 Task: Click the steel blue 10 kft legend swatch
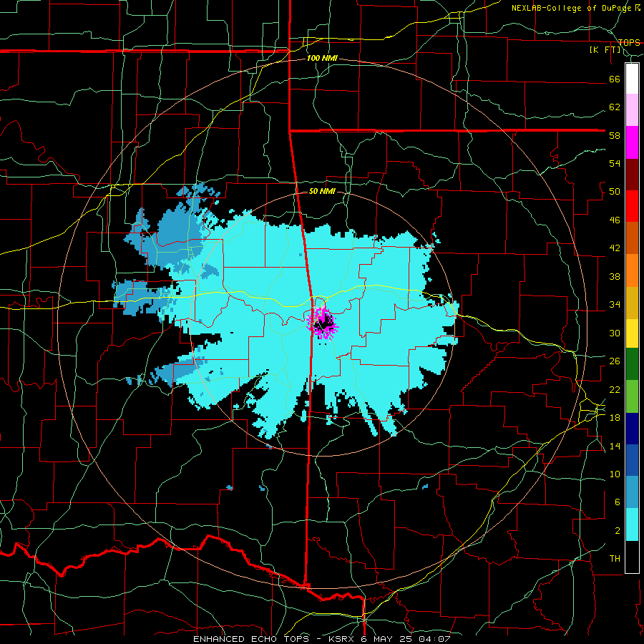click(632, 492)
